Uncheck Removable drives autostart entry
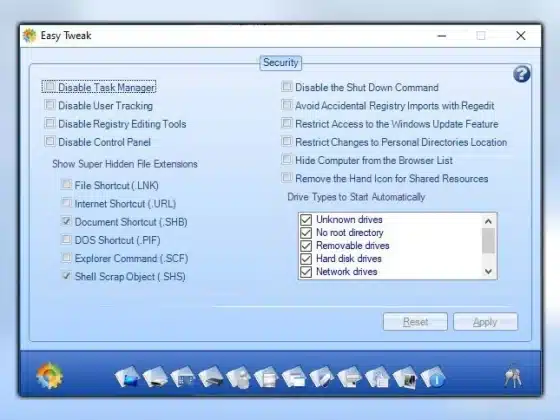This screenshot has height=420, width=560. point(306,246)
